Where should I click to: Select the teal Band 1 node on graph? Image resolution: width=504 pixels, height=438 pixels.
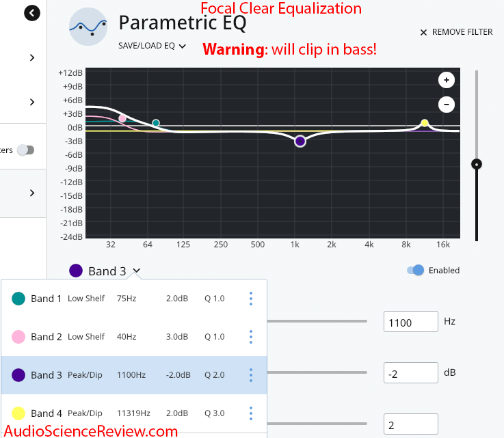156,123
